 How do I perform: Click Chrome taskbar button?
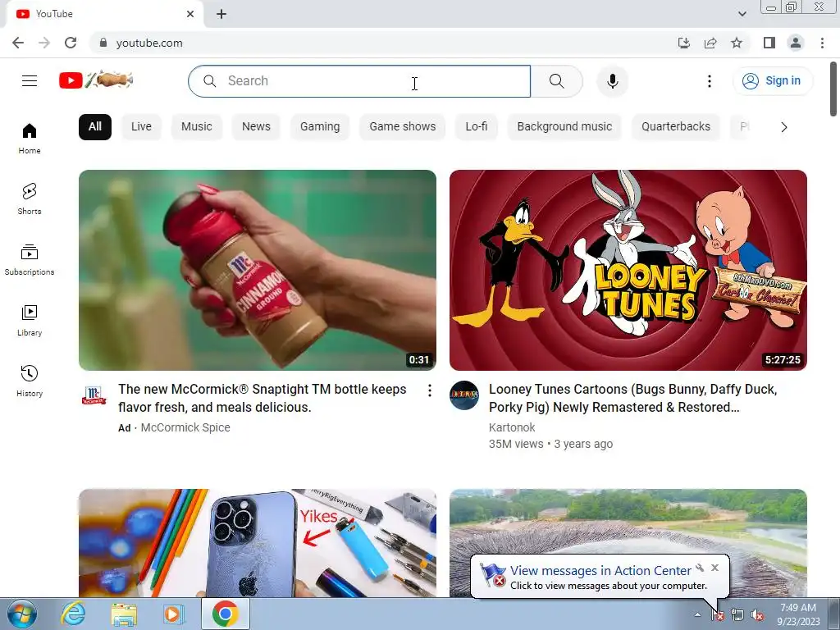(x=226, y=614)
